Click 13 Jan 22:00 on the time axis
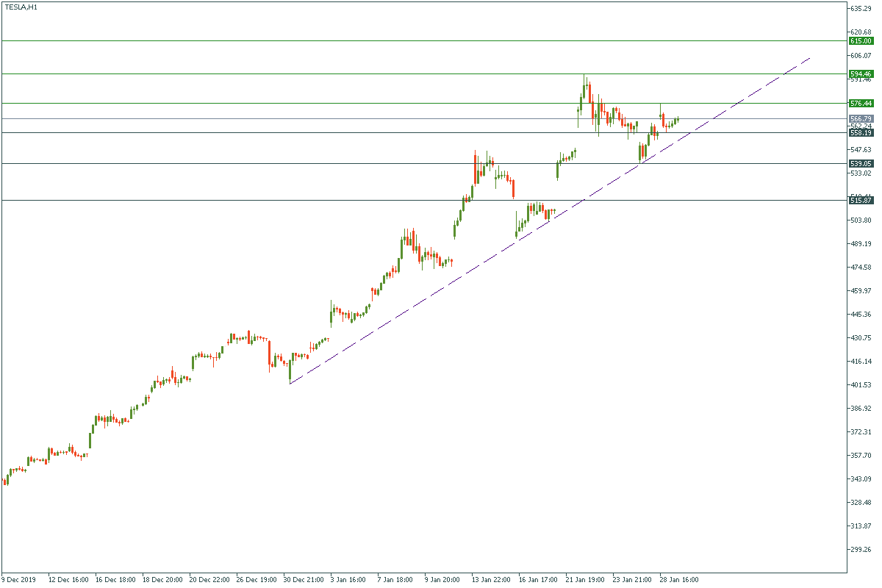882x588 pixels. click(491, 579)
